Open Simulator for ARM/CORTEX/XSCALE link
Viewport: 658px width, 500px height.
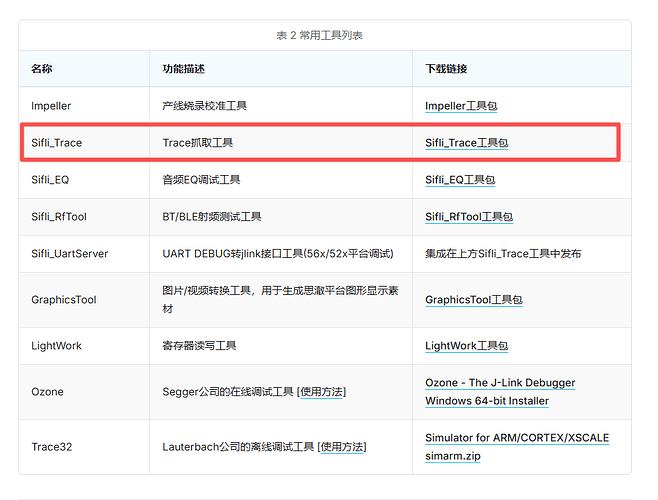[517, 438]
